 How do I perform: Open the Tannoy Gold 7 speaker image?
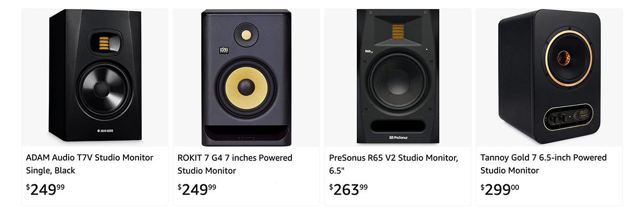click(x=549, y=77)
